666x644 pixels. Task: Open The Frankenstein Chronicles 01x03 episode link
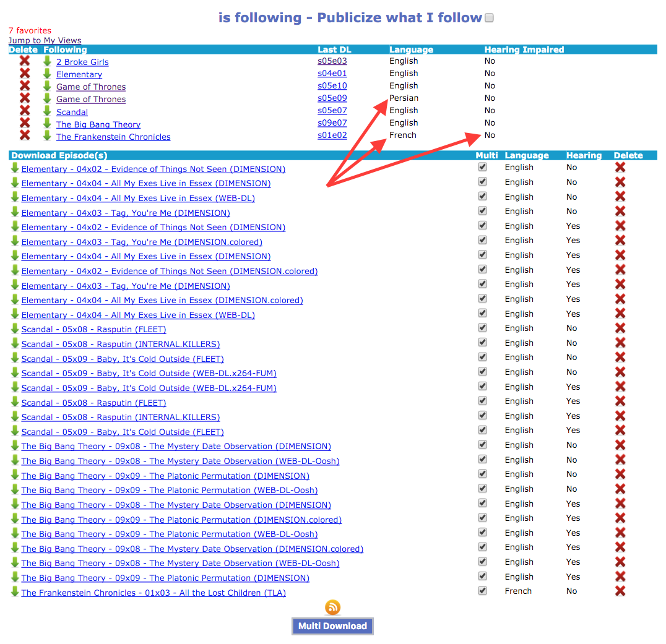click(154, 593)
